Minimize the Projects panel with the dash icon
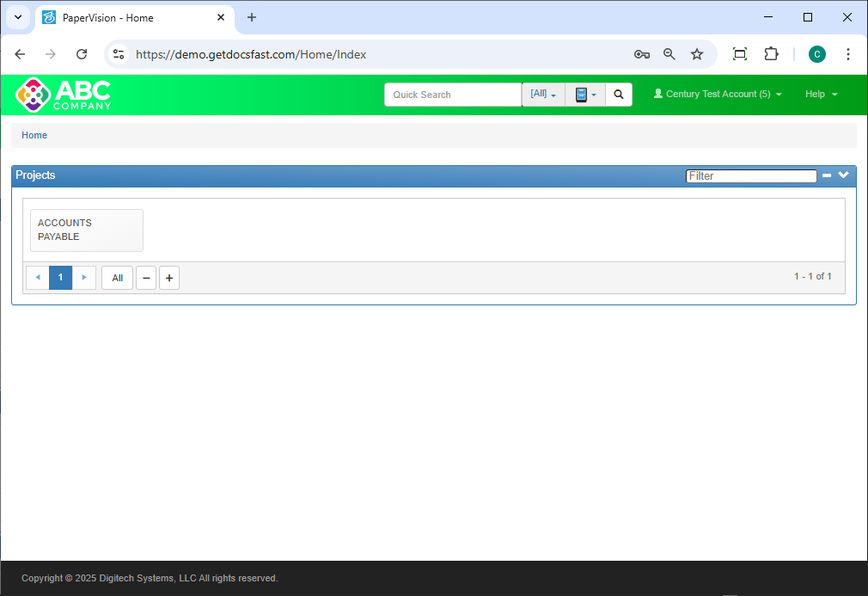This screenshot has height=596, width=868. (x=827, y=175)
